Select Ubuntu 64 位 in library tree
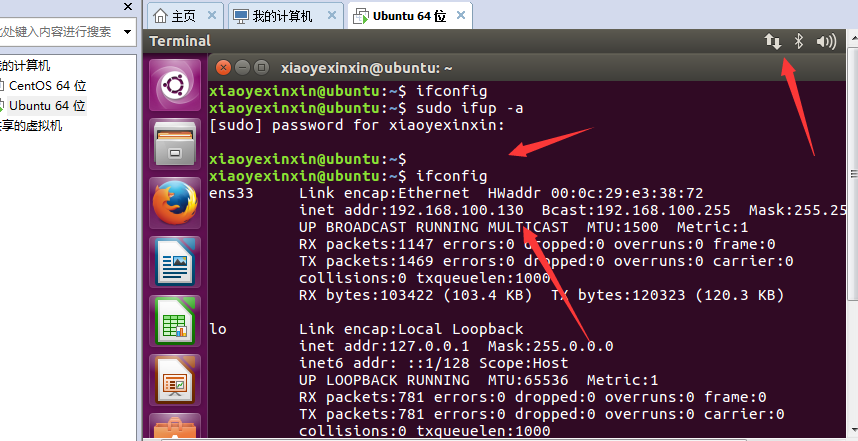The width and height of the screenshot is (858, 441). pyautogui.click(x=47, y=105)
